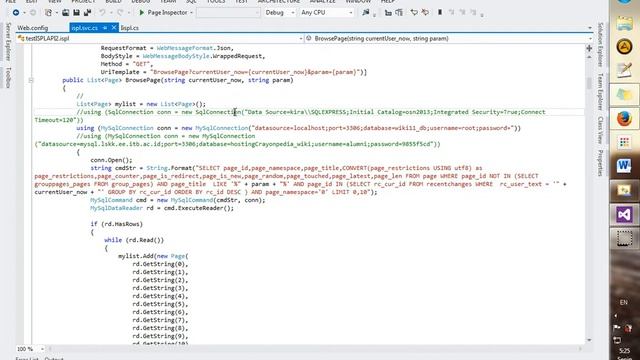Toggle the bookmark toolbar icon
This screenshot has width=640, height=360.
(x=440, y=13)
